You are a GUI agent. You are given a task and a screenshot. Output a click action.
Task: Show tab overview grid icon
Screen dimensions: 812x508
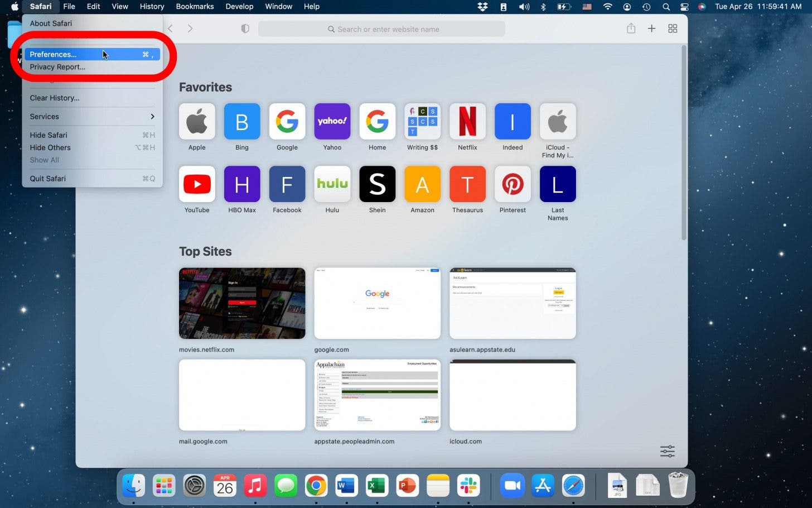point(673,28)
